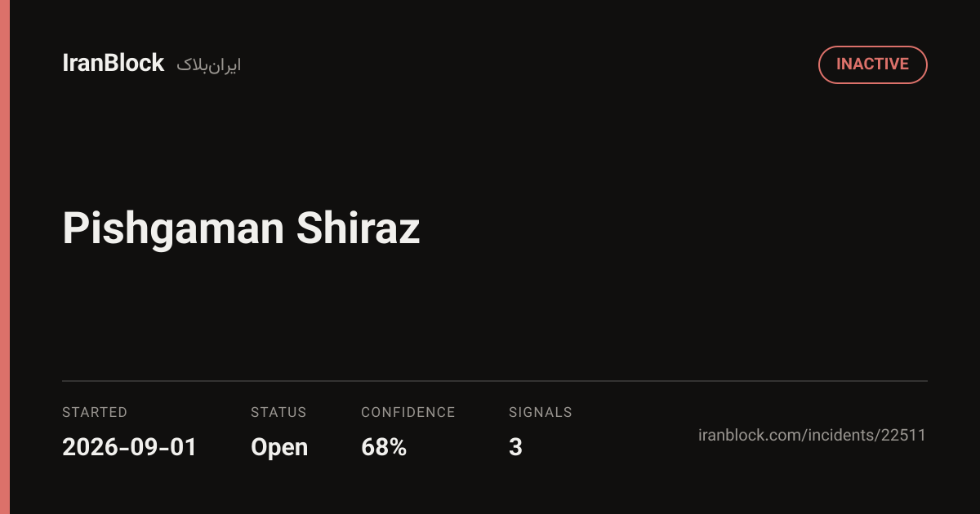Select the signals count 3
Image resolution: width=980 pixels, height=514 pixels.
tap(515, 447)
